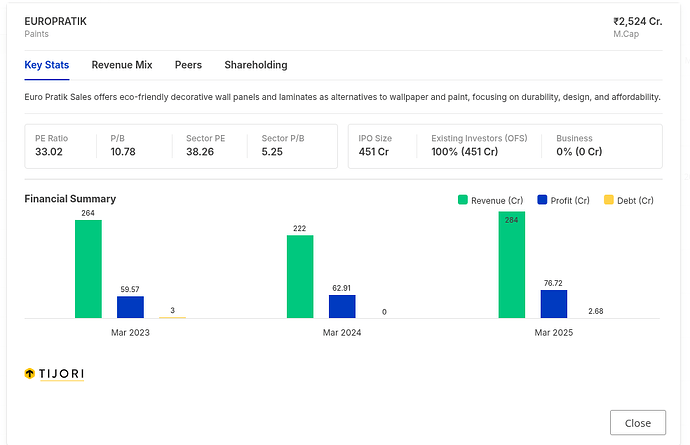Click the IPO Size 451 Cr stat
The width and height of the screenshot is (690, 445).
pyautogui.click(x=375, y=152)
